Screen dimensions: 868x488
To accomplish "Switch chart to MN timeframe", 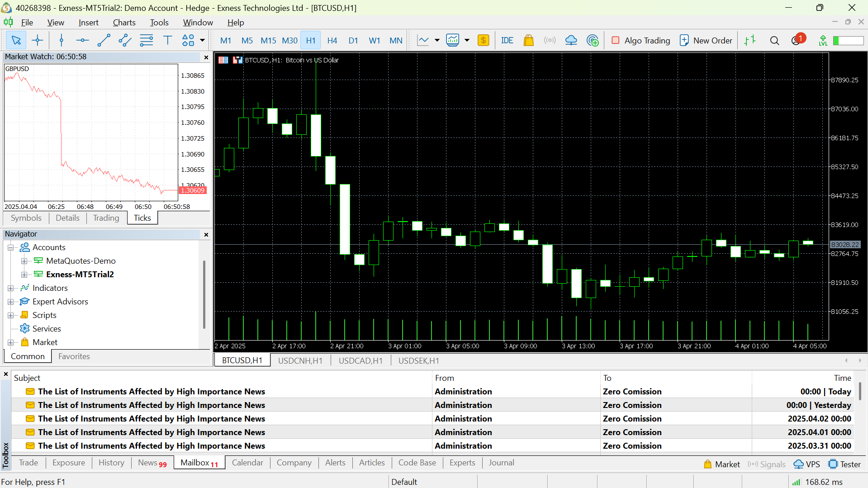I will pyautogui.click(x=396, y=41).
